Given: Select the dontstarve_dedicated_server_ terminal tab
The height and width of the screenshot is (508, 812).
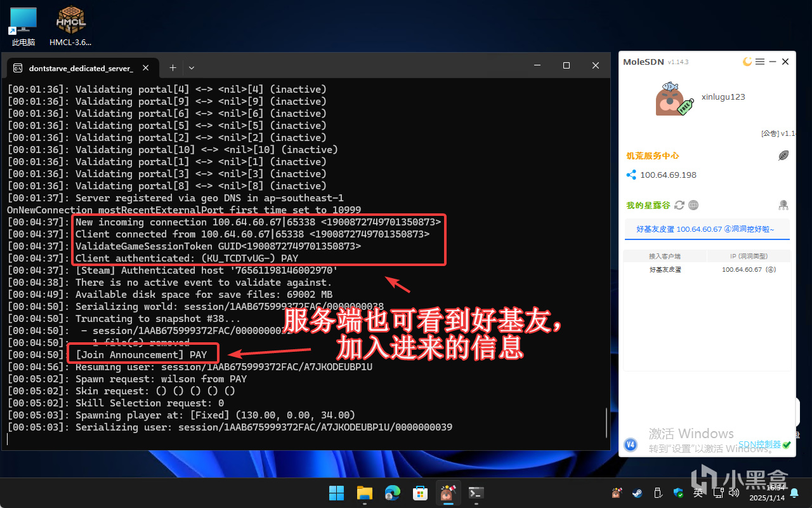Looking at the screenshot, I should point(81,68).
